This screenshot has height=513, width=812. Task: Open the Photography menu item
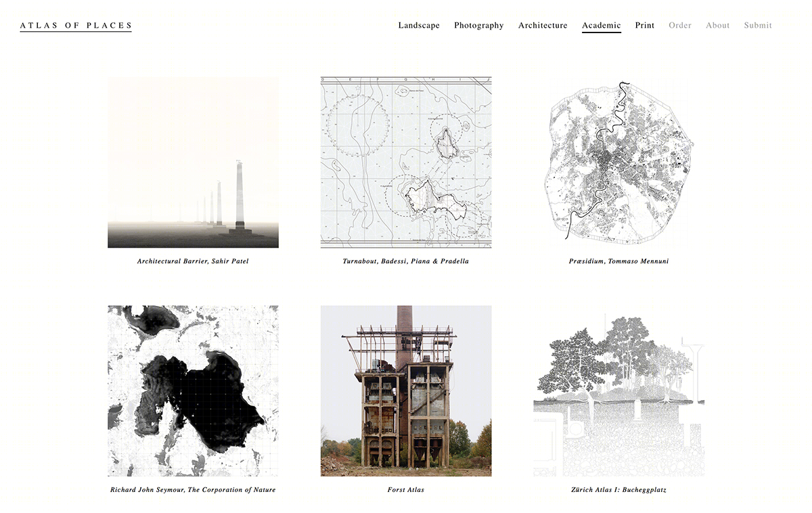pos(479,26)
